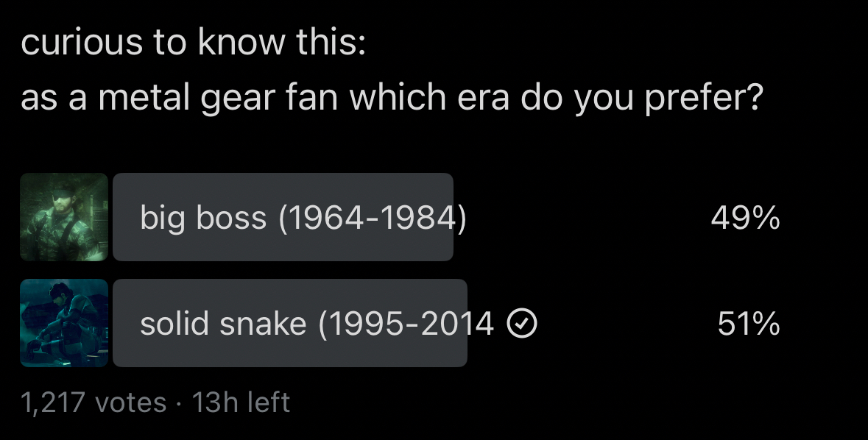Viewport: 868px width, 440px height.
Task: Open the 1,217 votes count
Action: pyautogui.click(x=93, y=402)
